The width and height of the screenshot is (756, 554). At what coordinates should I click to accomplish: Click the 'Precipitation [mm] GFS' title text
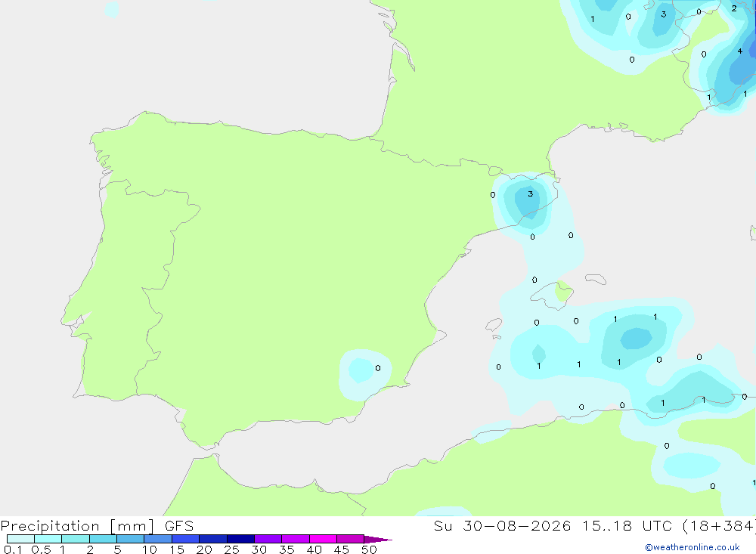click(x=97, y=526)
